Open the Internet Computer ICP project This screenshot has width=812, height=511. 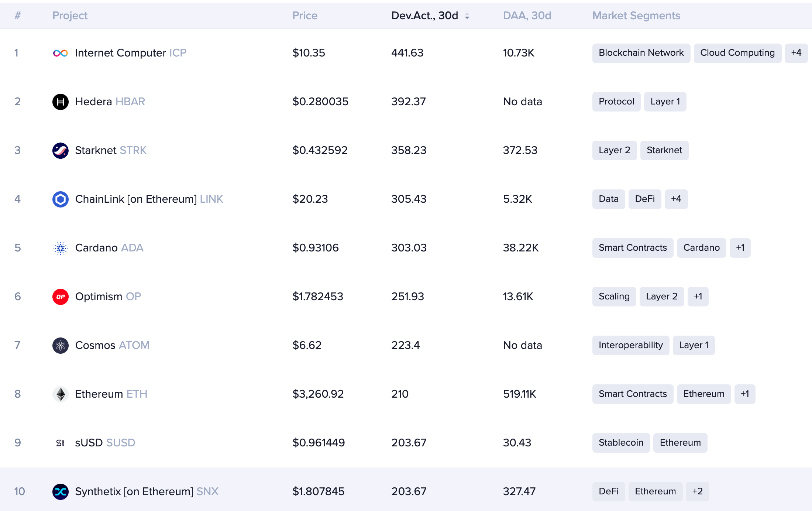point(131,53)
